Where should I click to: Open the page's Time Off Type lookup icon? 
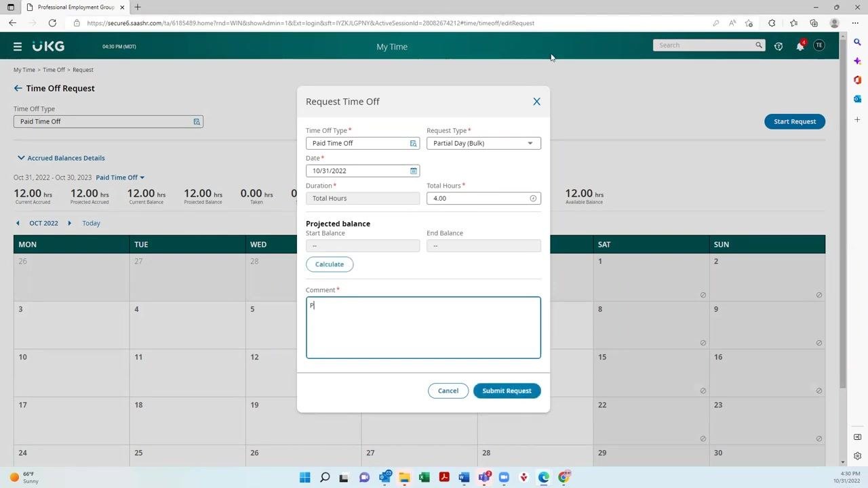coord(197,121)
